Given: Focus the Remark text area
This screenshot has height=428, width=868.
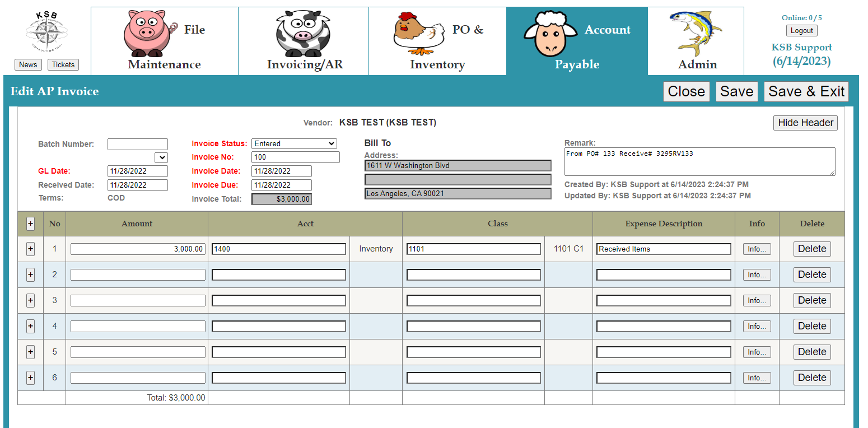Looking at the screenshot, I should click(699, 161).
